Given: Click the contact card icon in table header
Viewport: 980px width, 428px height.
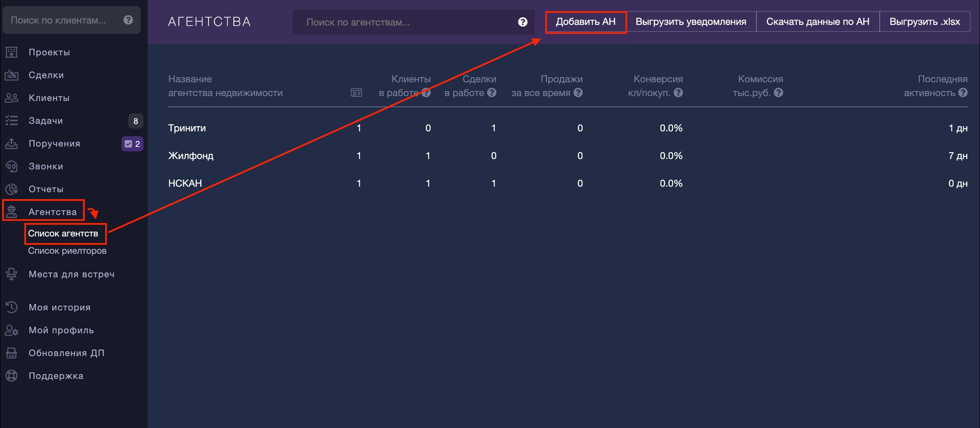Looking at the screenshot, I should pyautogui.click(x=356, y=92).
